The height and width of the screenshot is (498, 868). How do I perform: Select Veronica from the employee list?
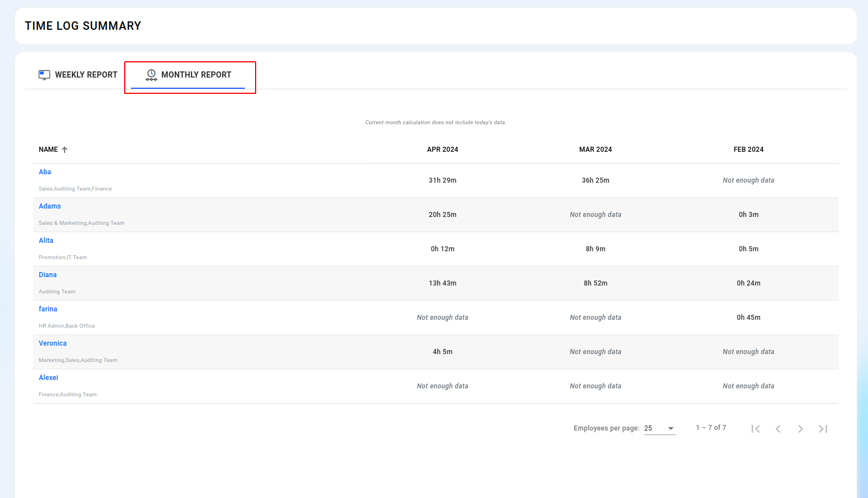[53, 343]
